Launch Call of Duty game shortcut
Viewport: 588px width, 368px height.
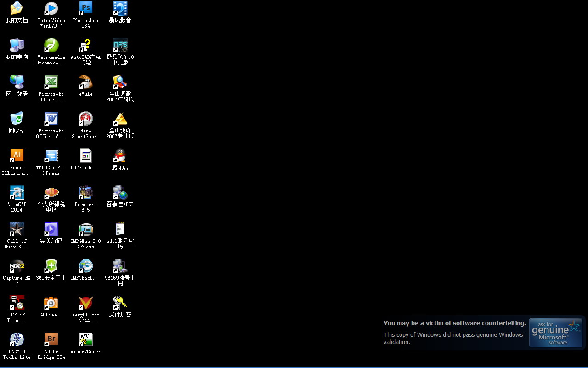[17, 229]
